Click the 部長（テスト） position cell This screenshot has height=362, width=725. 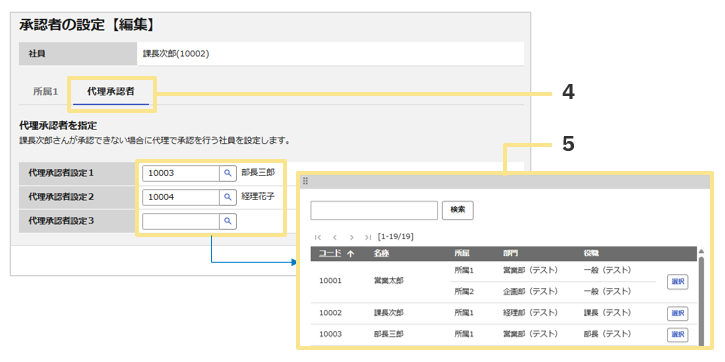click(x=608, y=334)
